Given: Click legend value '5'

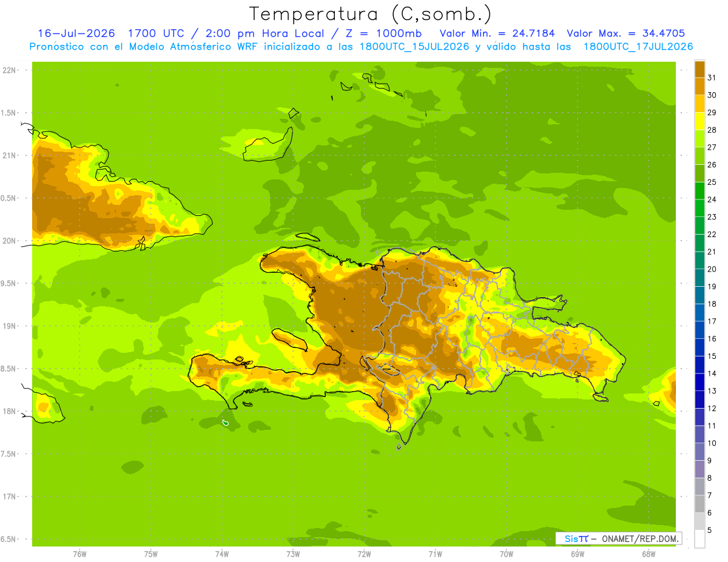Looking at the screenshot, I should point(710,530).
